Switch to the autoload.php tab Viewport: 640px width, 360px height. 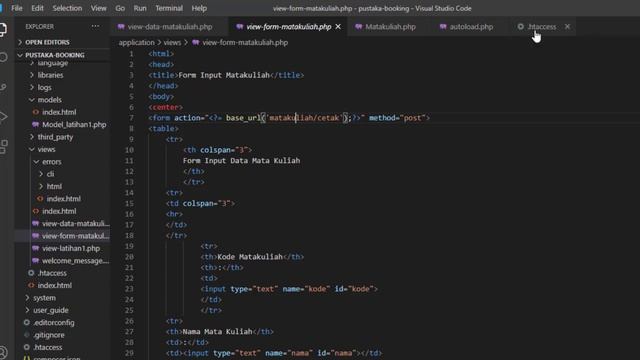(x=471, y=27)
